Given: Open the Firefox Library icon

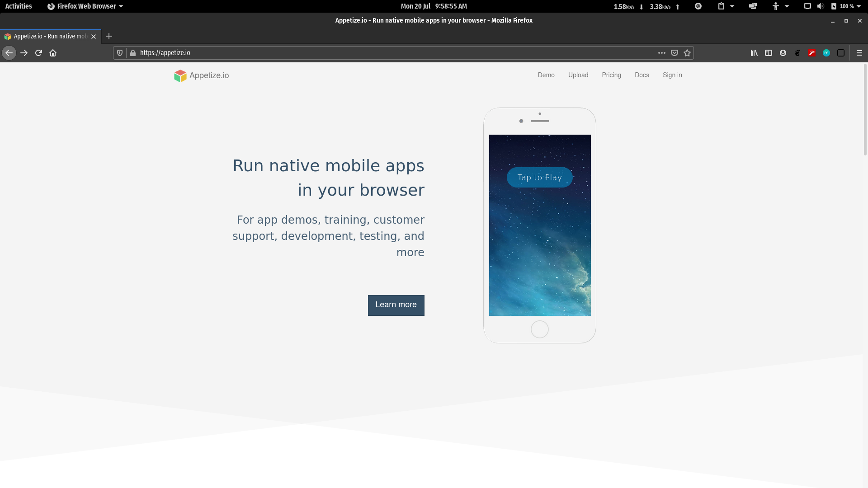Looking at the screenshot, I should pos(754,53).
